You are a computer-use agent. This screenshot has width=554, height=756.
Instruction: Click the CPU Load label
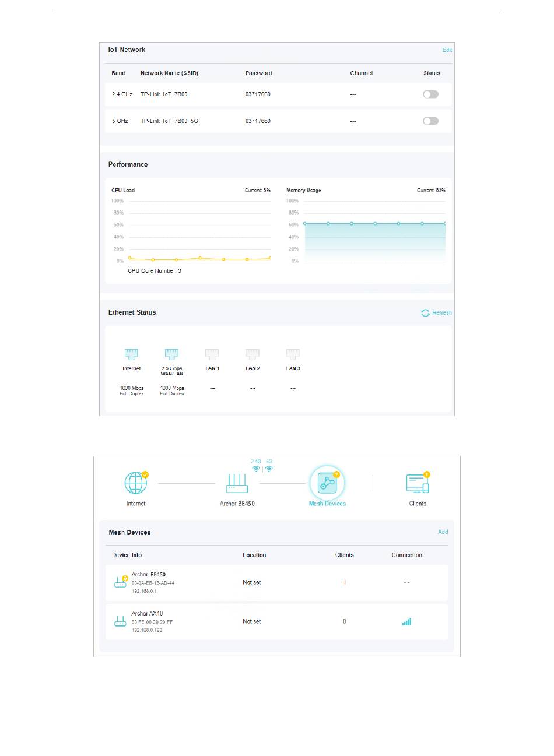pos(123,190)
